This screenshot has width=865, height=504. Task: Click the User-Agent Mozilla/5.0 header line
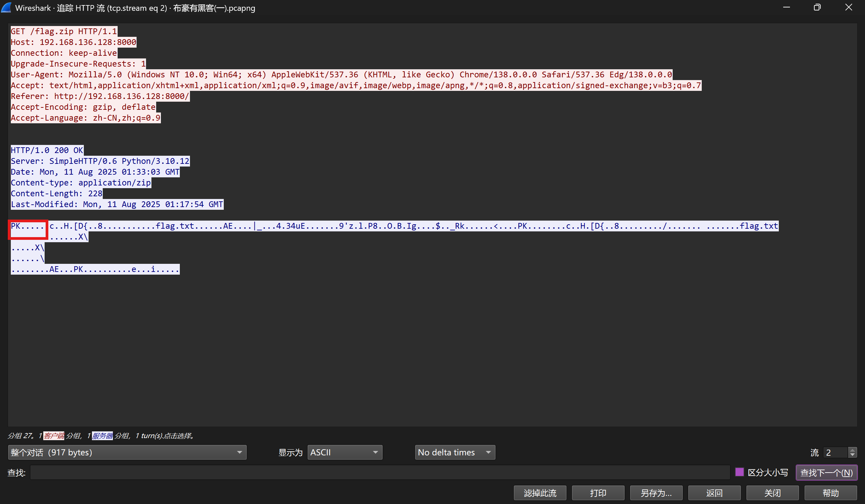(341, 74)
